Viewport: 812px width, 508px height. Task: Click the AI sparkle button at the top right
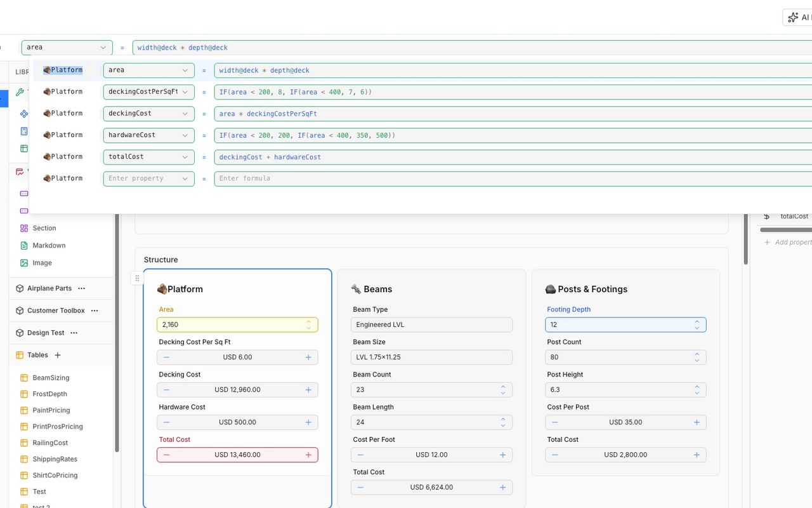798,18
